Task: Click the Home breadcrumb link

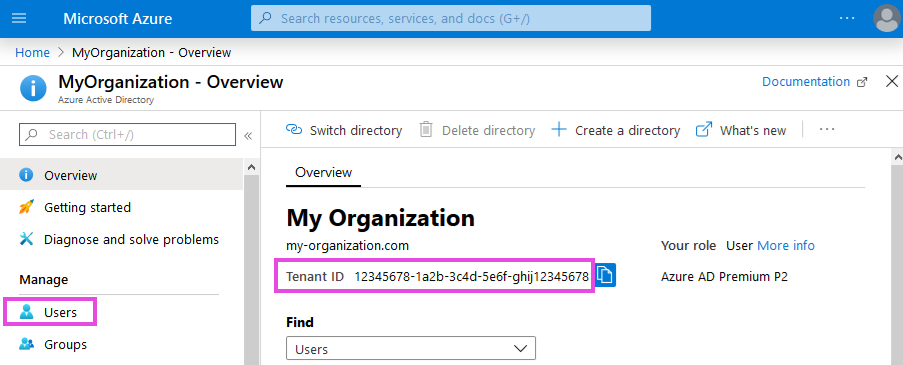Action: [x=32, y=52]
